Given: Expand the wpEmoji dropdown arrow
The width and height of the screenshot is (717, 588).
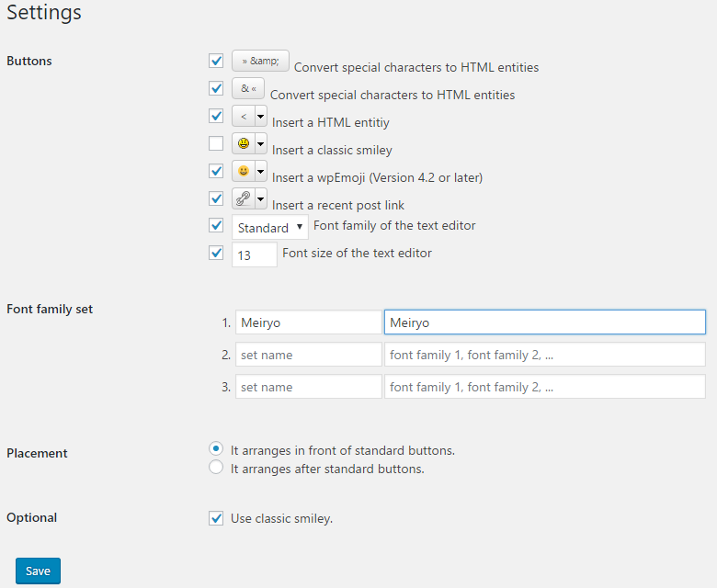Looking at the screenshot, I should [x=261, y=171].
